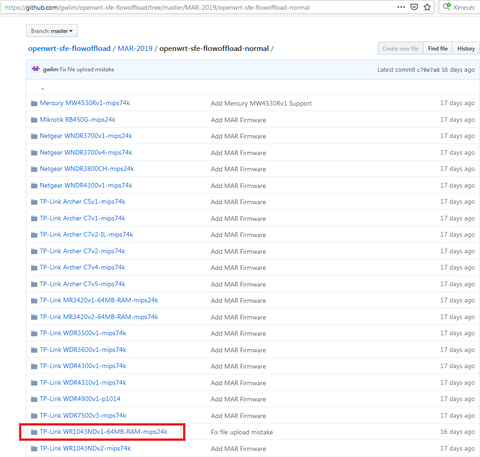Click folder icon beside Netgear WNDR3700v1-mips24k
480x457 pixels.
(x=34, y=136)
